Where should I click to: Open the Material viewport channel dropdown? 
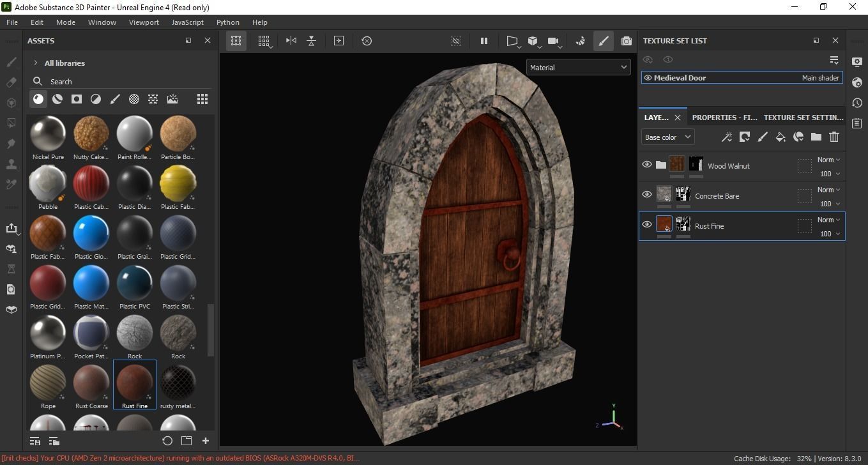(578, 67)
